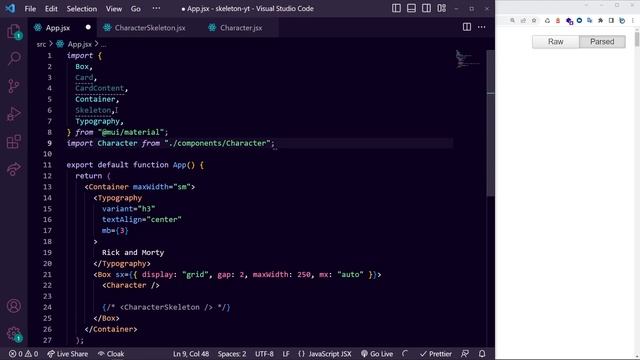The height and width of the screenshot is (360, 640).
Task: Bookmark the page with the star icon
Action: coord(534,20)
